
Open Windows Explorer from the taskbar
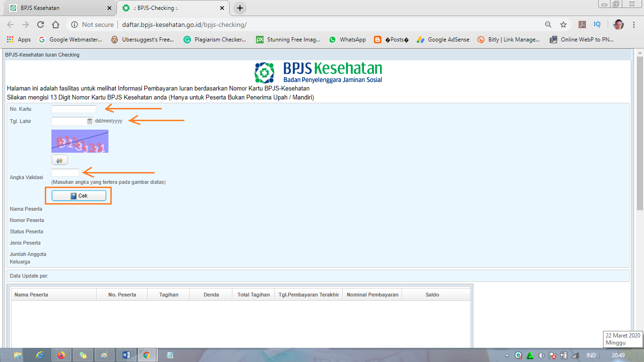pos(18,355)
